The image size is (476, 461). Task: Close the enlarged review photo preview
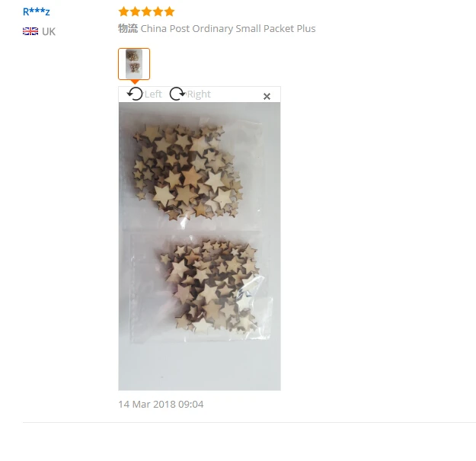click(267, 97)
